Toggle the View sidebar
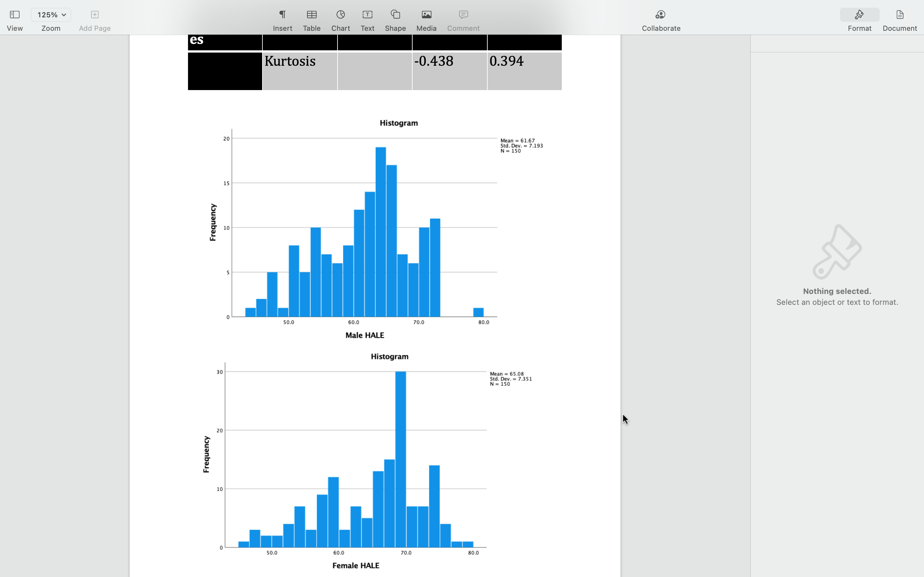The image size is (924, 577). pos(14,14)
